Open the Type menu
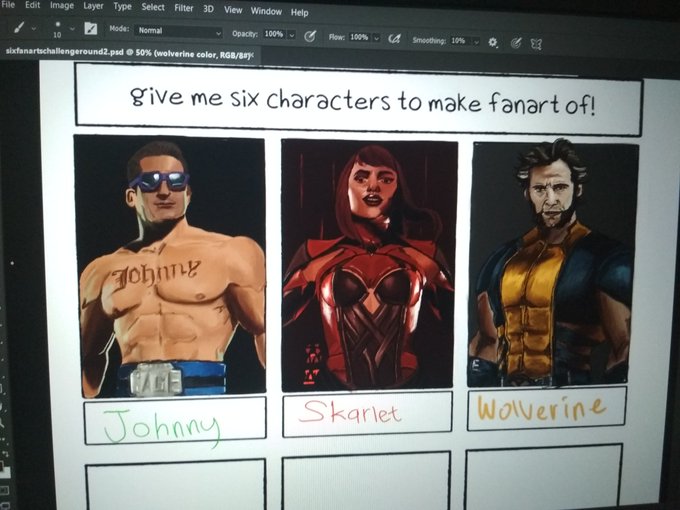 [x=122, y=7]
